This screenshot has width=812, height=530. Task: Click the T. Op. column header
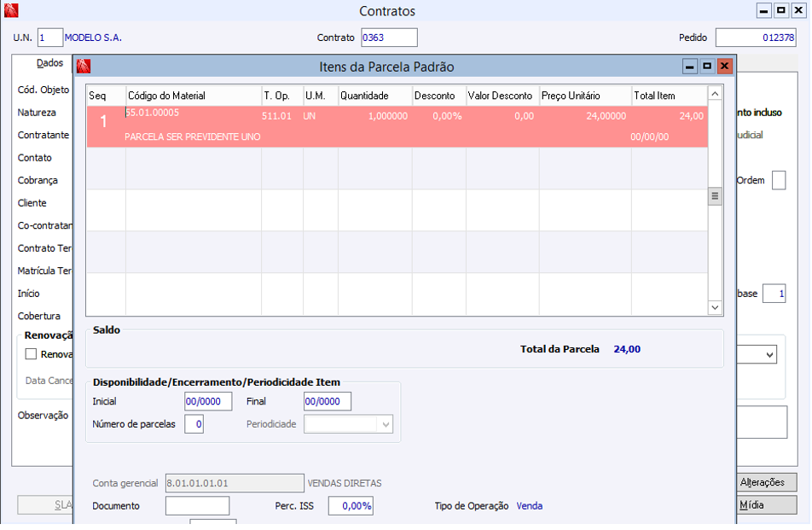tap(282, 96)
